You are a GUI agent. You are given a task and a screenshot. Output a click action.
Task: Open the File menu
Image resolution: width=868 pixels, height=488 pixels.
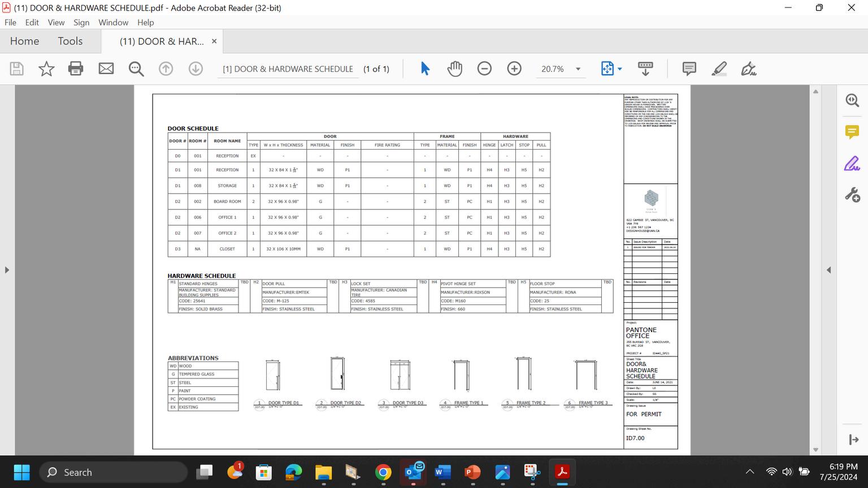point(10,23)
